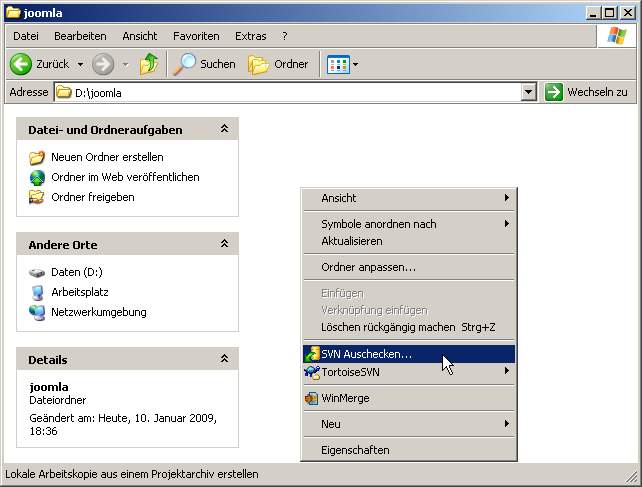Screen dimensions: 642x487
Task: Click the folder icon in address bar
Action: [x=63, y=92]
